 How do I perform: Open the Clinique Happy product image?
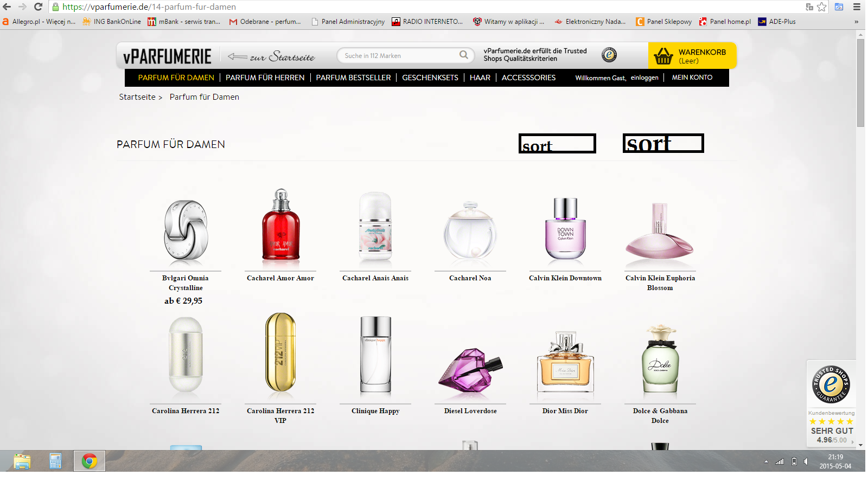pyautogui.click(x=375, y=355)
